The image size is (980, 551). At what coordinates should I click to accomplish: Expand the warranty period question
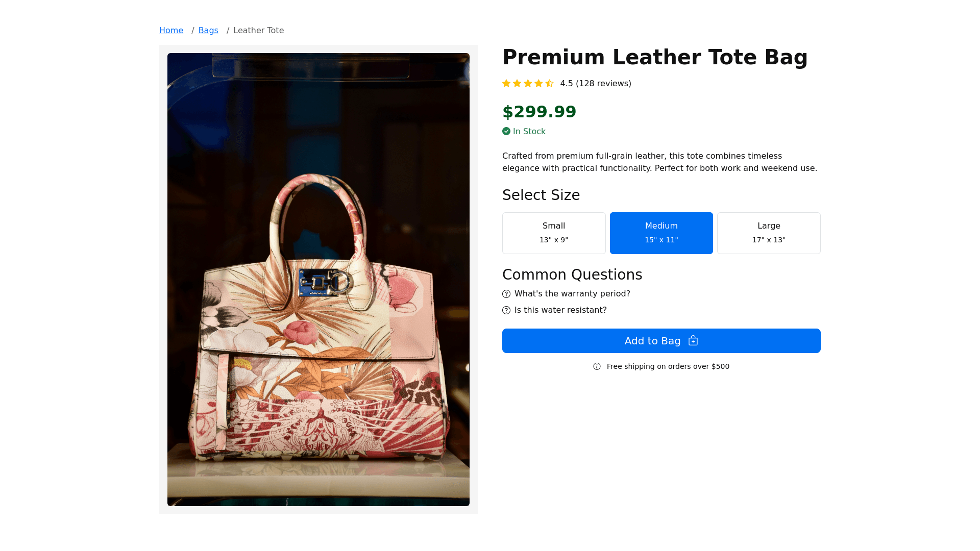[x=572, y=294]
